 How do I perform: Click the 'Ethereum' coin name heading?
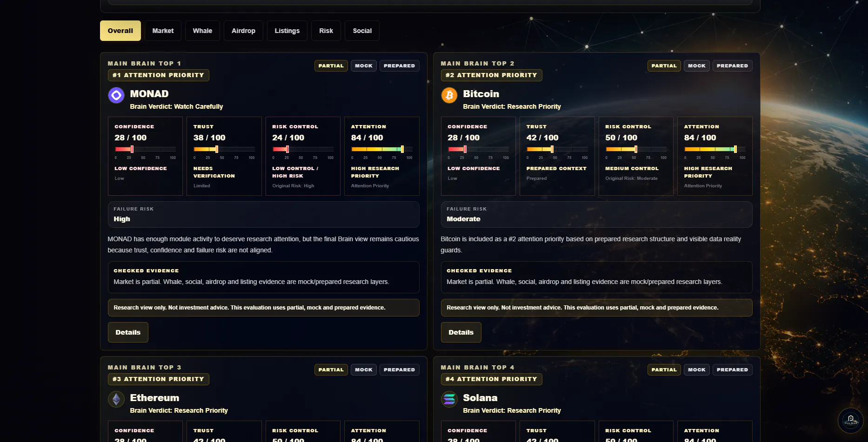click(x=154, y=398)
